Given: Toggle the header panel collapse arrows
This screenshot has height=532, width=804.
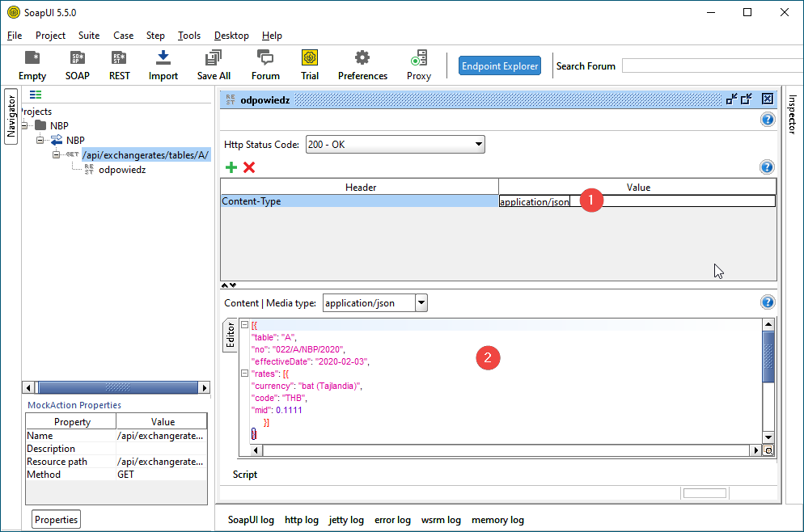Looking at the screenshot, I should pyautogui.click(x=229, y=285).
